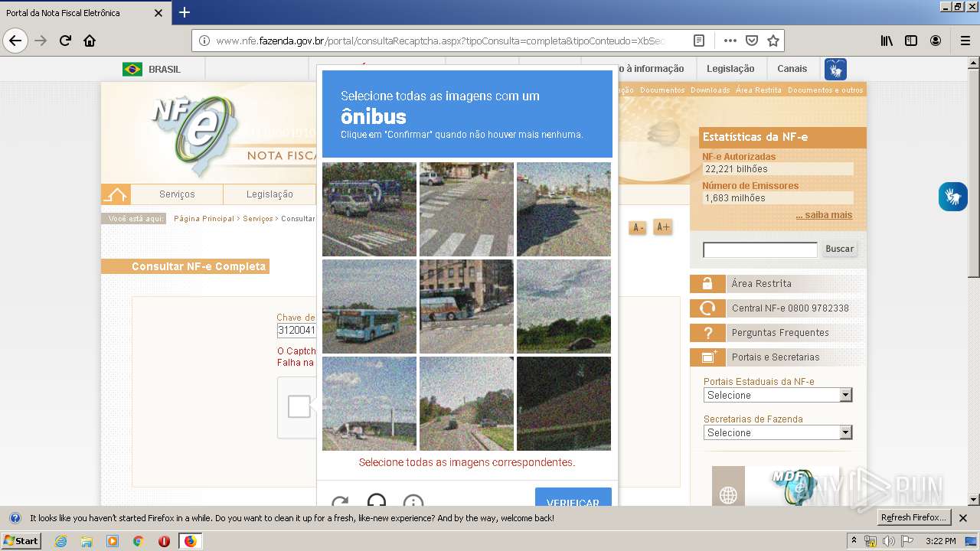The width and height of the screenshot is (980, 551).
Task: Open the Firefox home page
Action: [90, 41]
